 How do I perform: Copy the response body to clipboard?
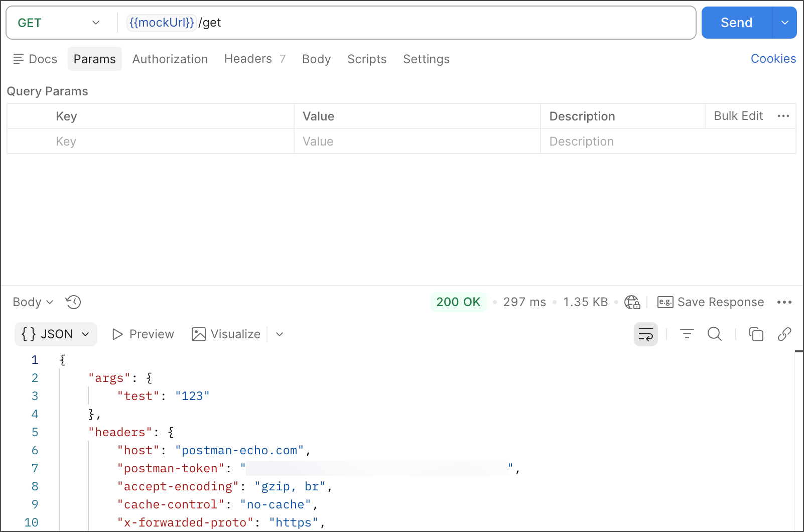pyautogui.click(x=756, y=334)
